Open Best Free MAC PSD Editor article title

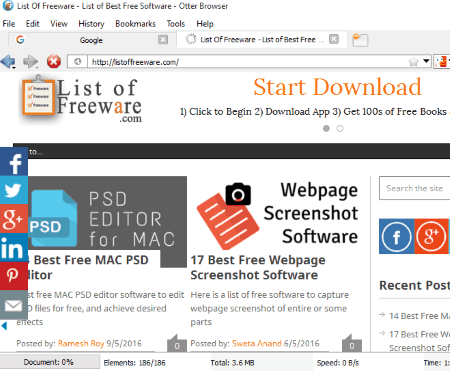[x=88, y=267]
